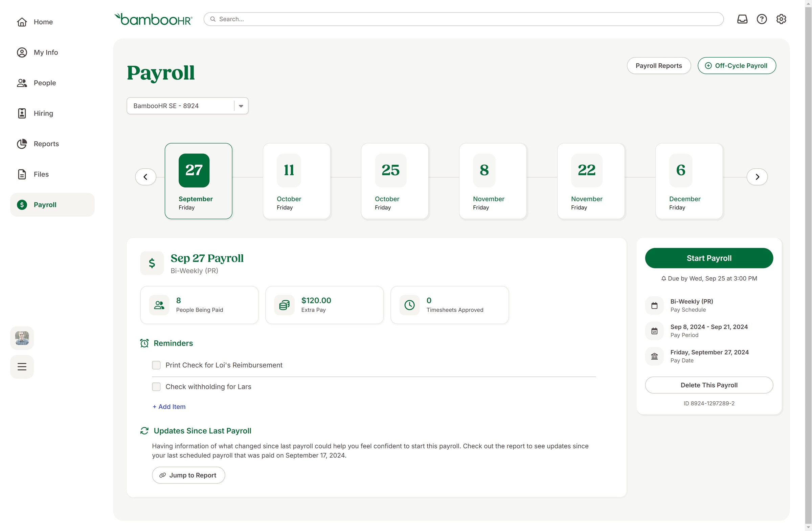Show previous pay dates with left chevron
This screenshot has width=812, height=531.
tap(146, 177)
